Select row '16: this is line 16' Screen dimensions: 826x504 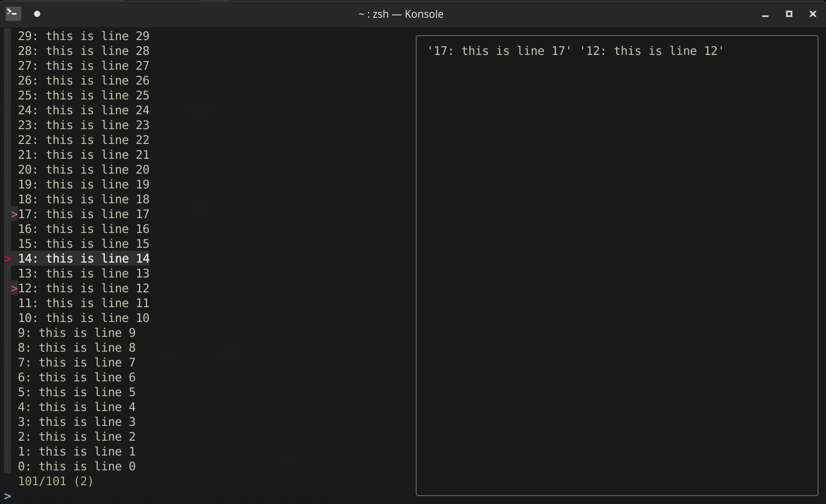(84, 229)
